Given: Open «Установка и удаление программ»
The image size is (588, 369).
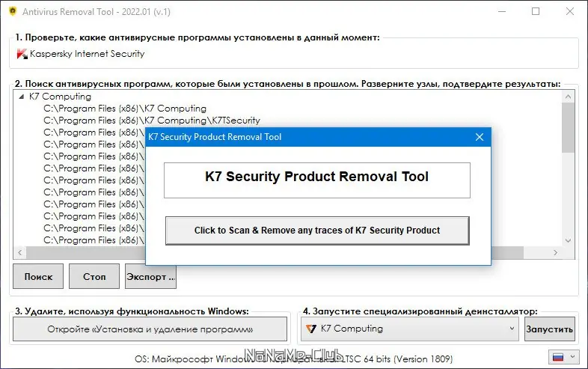Looking at the screenshot, I should coord(150,329).
